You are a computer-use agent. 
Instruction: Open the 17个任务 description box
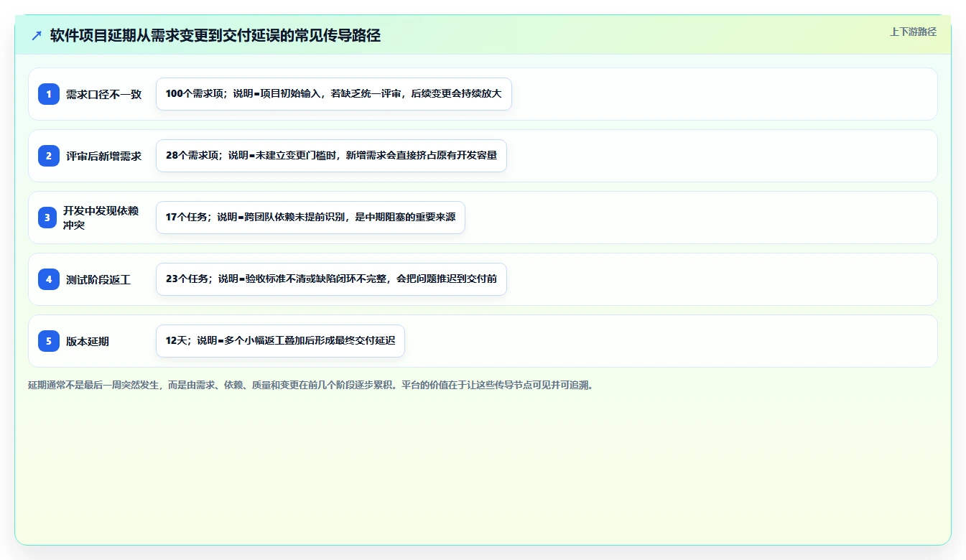(x=311, y=218)
